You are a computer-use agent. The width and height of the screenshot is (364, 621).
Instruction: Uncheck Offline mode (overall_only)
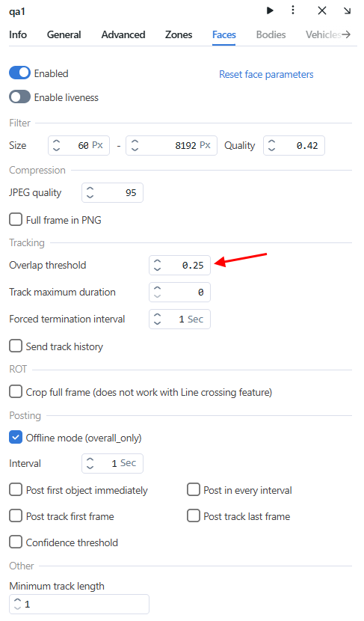[x=16, y=437]
